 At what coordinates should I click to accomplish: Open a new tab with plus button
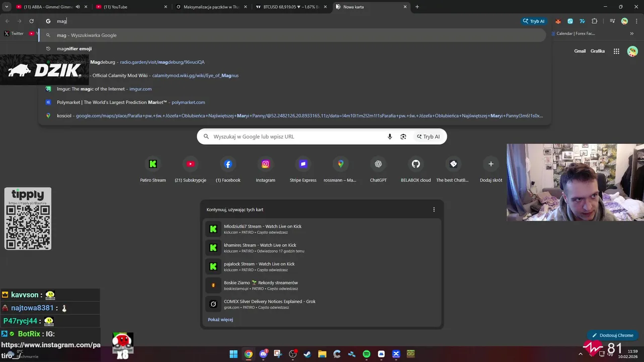[417, 7]
